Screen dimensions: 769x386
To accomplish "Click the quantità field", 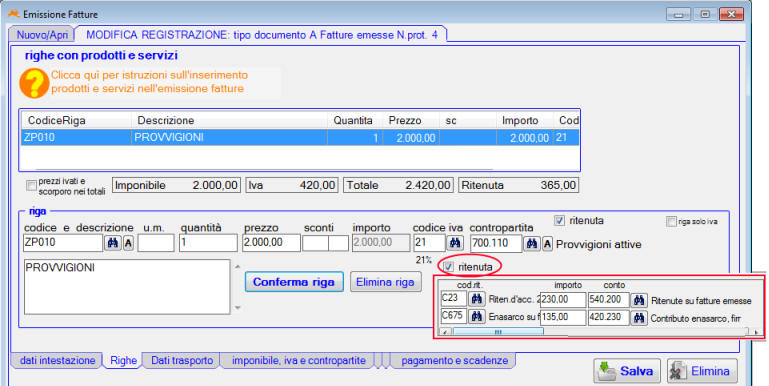I will (x=208, y=243).
